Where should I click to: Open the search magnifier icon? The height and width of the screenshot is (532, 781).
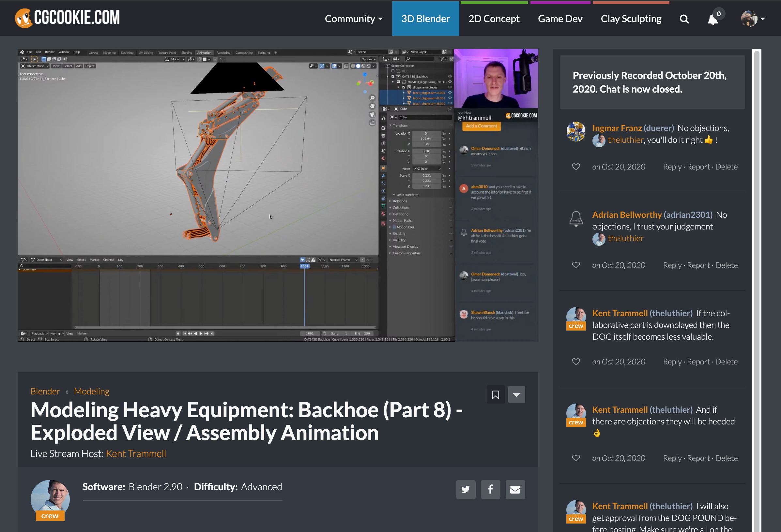click(x=684, y=19)
